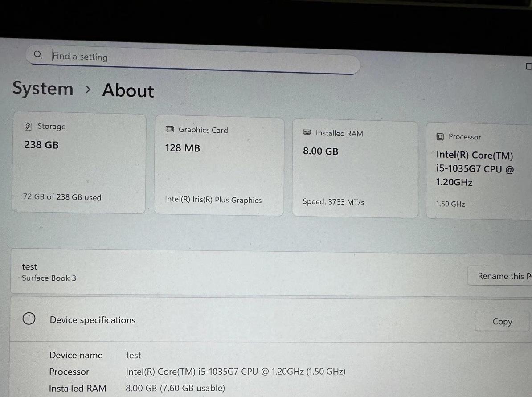This screenshot has width=532, height=397.
Task: Click the Processor label in specifications list
Action: click(69, 372)
